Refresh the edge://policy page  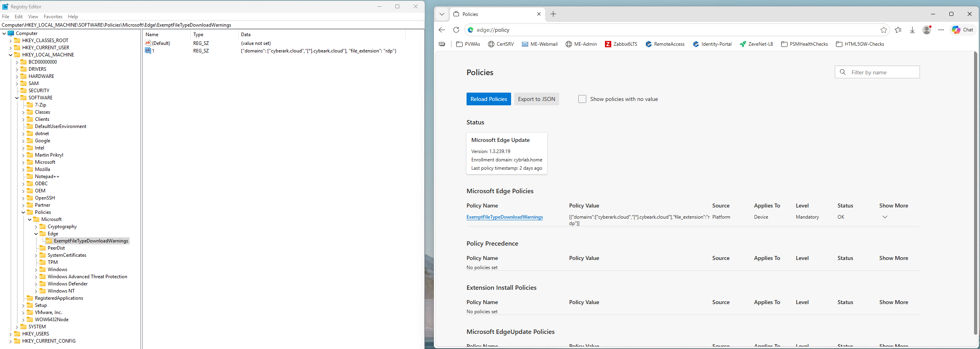tap(456, 30)
